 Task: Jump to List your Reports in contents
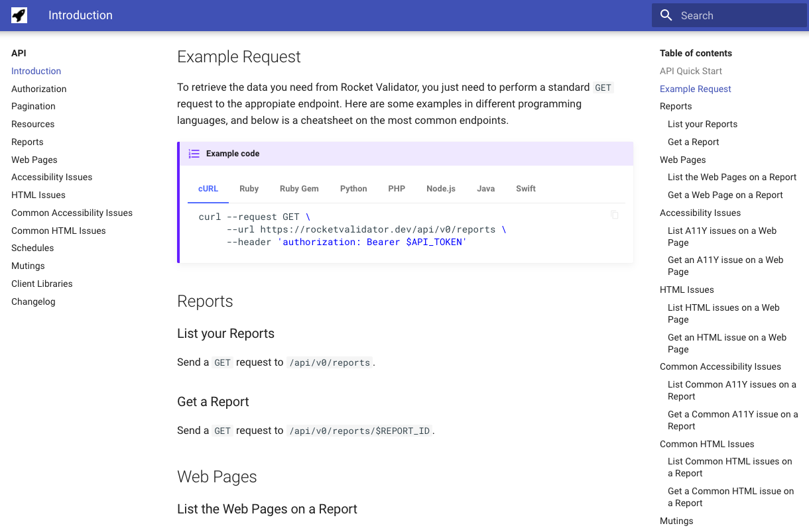tap(702, 124)
